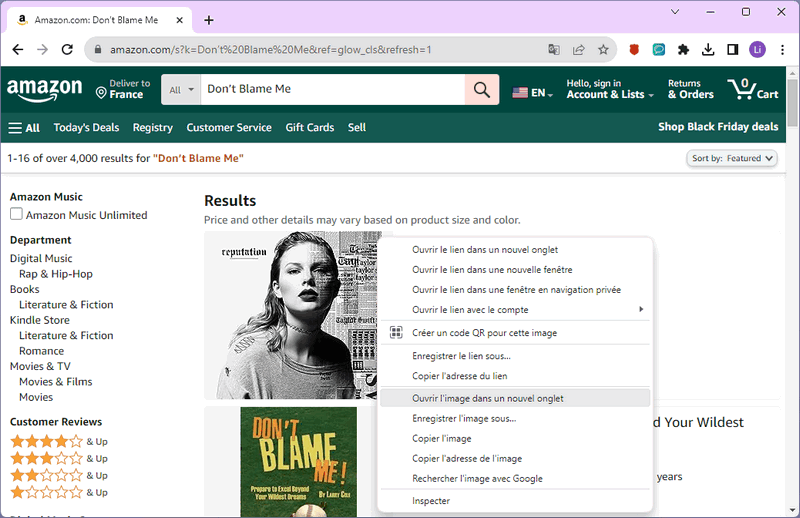
Task: Filter by 1 star & Up
Action: click(x=59, y=492)
